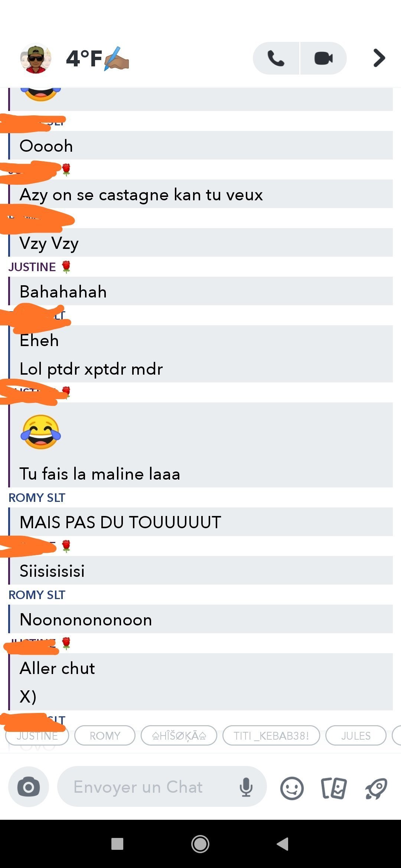The height and width of the screenshot is (868, 401).
Task: Open the group details chevron arrow
Action: [x=379, y=58]
